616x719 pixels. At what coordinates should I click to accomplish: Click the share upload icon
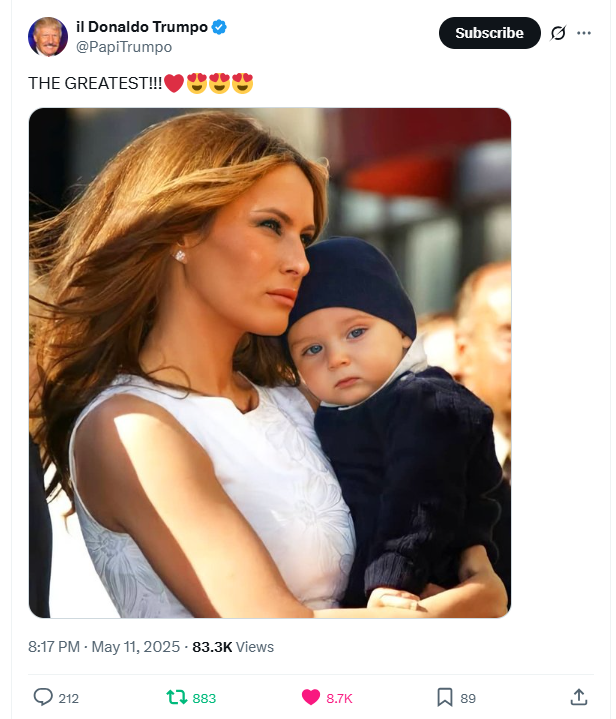pos(578,698)
